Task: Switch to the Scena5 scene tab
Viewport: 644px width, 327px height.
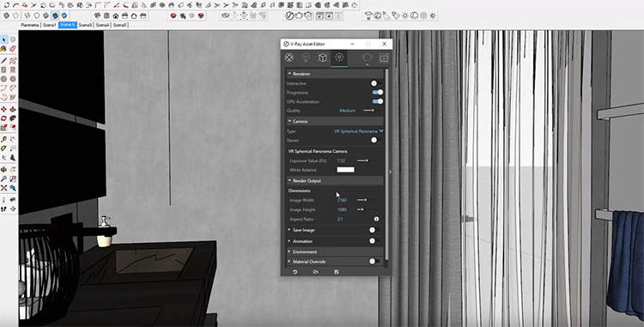Action: pyautogui.click(x=119, y=25)
